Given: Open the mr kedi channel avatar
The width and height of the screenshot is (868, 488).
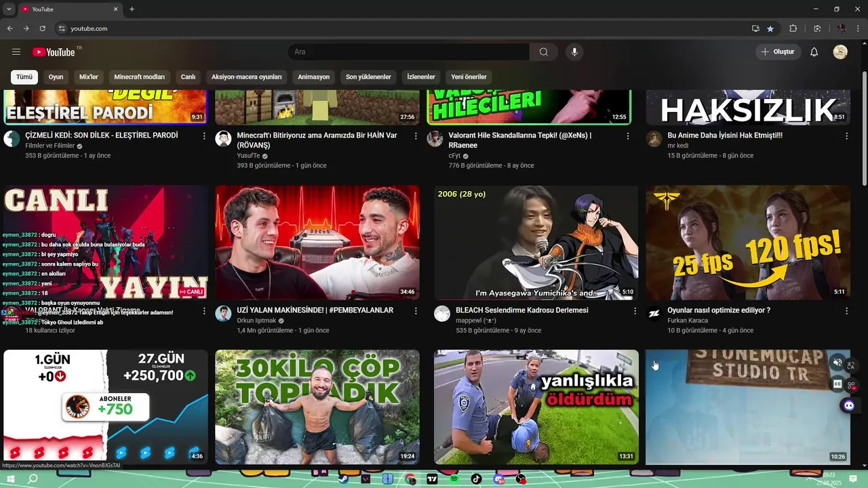Looking at the screenshot, I should click(x=654, y=139).
